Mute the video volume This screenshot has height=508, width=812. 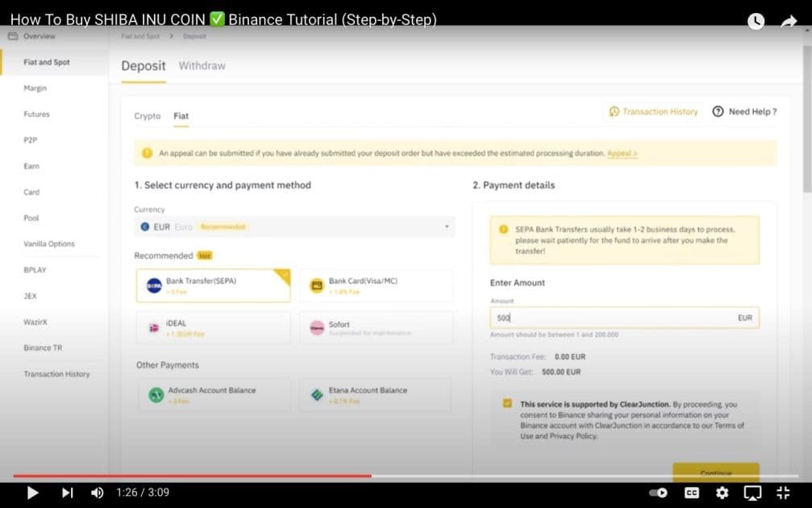[x=97, y=493]
